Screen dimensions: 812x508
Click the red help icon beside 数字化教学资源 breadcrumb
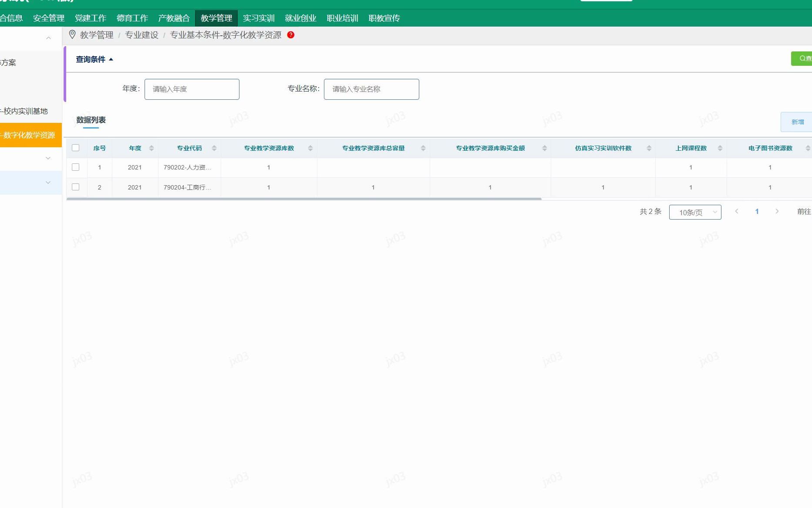click(x=290, y=35)
